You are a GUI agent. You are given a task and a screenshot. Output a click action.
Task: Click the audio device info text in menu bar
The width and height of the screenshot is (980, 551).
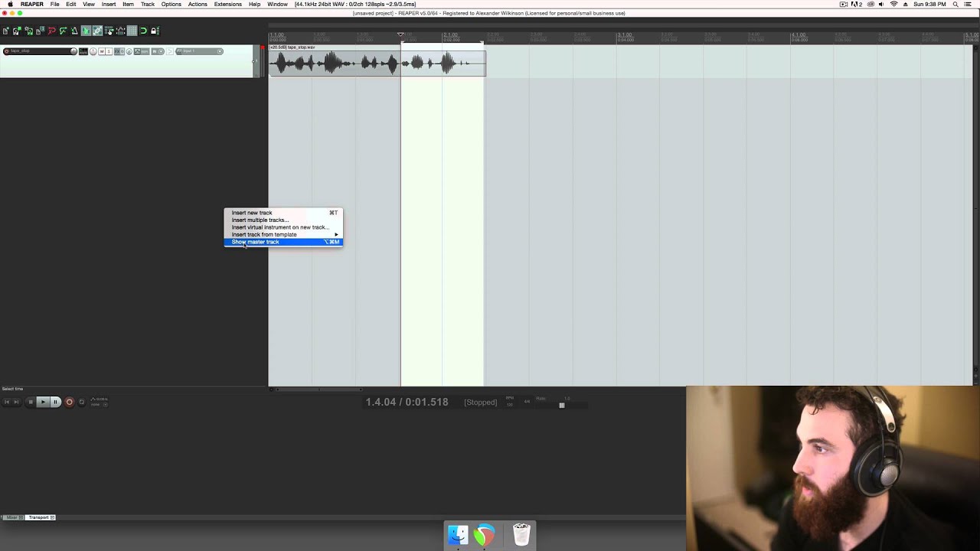[x=355, y=4]
